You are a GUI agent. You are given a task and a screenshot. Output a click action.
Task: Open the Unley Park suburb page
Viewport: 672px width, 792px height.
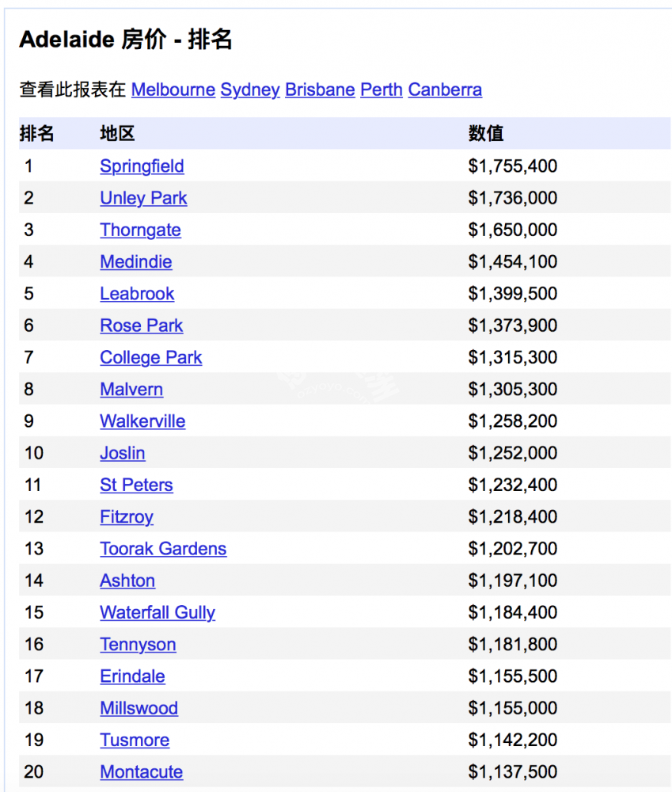[x=143, y=198]
